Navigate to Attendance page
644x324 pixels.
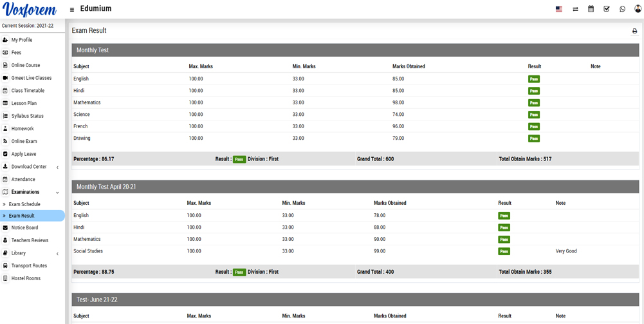click(23, 180)
